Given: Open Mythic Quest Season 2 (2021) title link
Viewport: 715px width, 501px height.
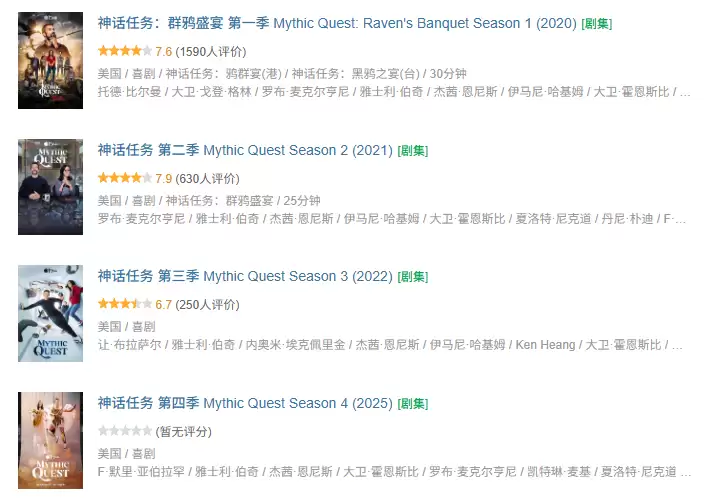Looking at the screenshot, I should pos(245,150).
